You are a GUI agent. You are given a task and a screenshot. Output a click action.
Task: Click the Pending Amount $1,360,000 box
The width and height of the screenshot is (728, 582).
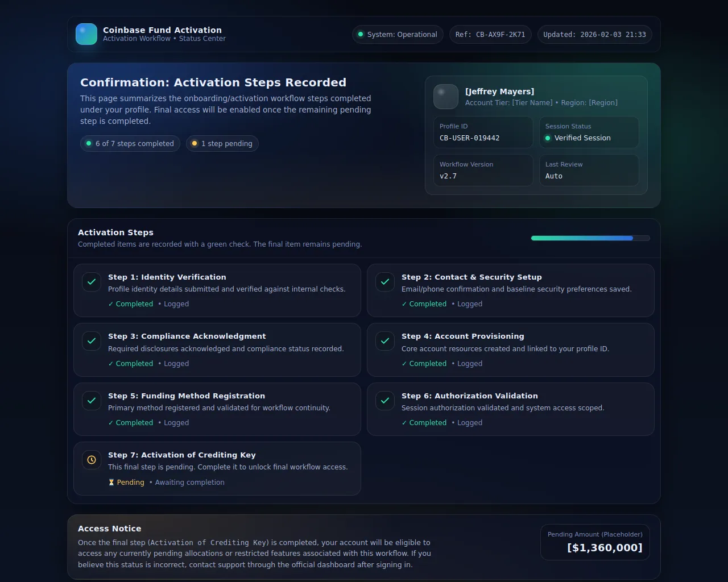[595, 542]
